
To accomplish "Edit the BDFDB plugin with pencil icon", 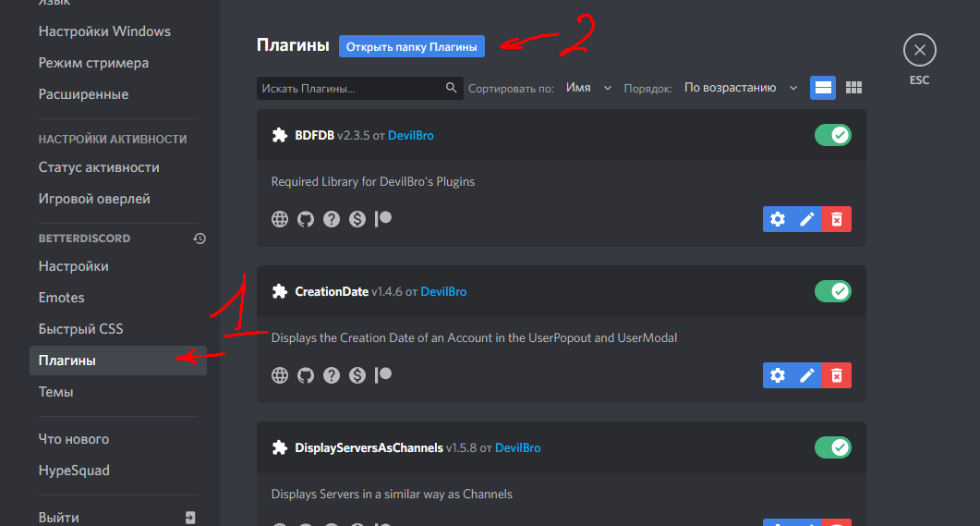I will 807,219.
